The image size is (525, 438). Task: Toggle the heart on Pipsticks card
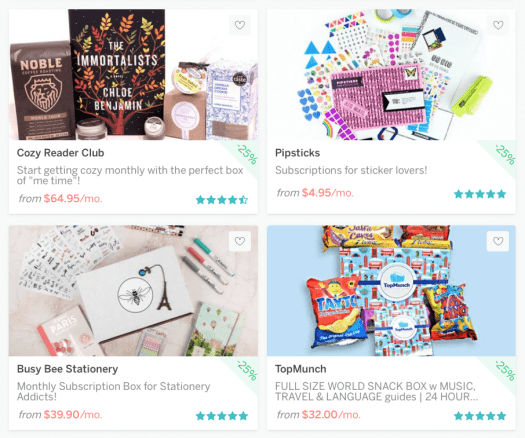(x=498, y=25)
